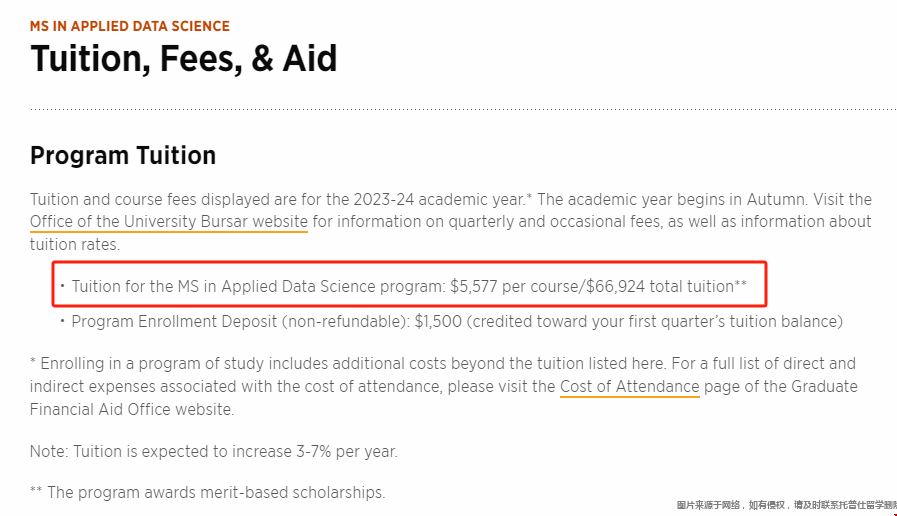897x516 pixels.
Task: Click the dotted divider line under the title
Action: click(463, 109)
